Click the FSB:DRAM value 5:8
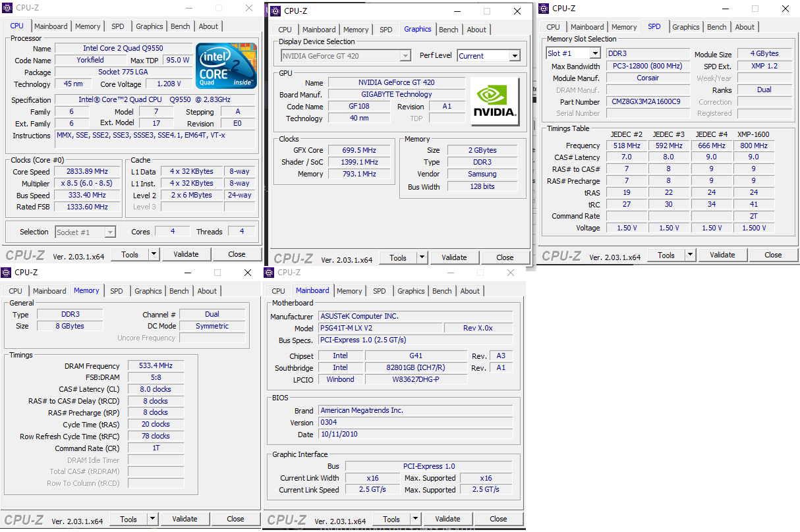This screenshot has height=532, width=800. 156,377
